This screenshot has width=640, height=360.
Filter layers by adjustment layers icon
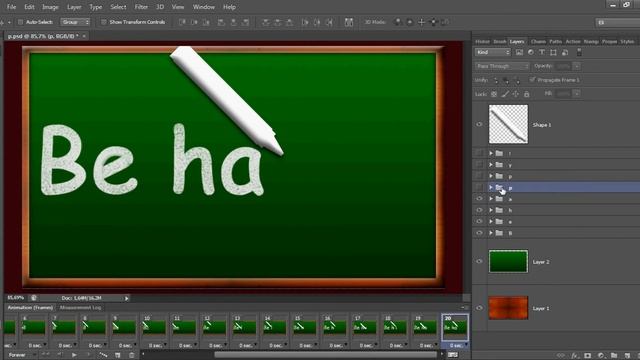tap(531, 52)
